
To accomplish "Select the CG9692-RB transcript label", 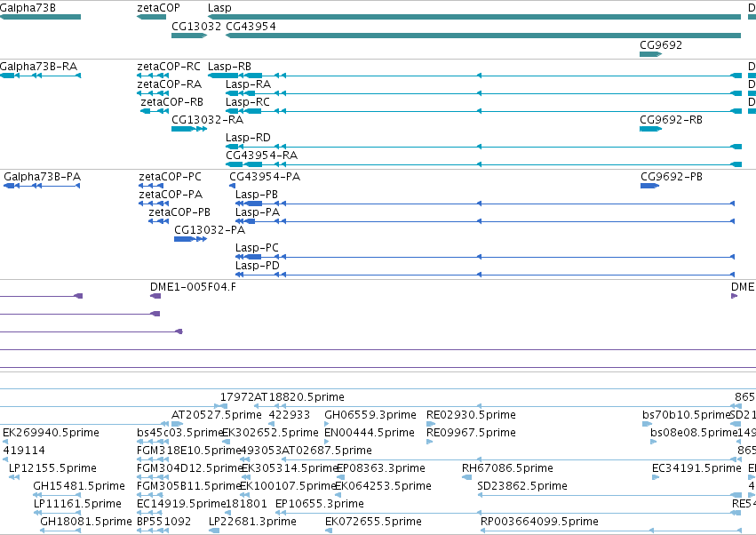I will [x=671, y=120].
